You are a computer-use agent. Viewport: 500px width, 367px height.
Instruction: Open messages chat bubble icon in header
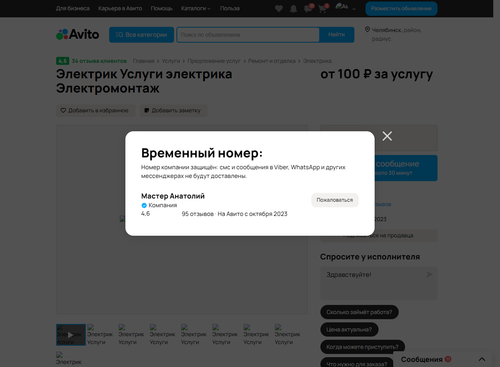coord(308,9)
